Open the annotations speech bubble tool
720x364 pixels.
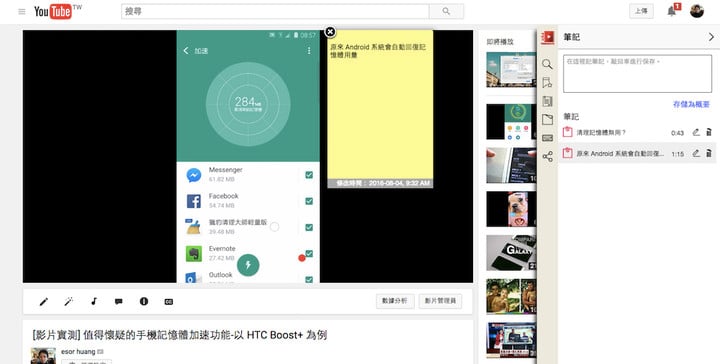click(x=118, y=302)
